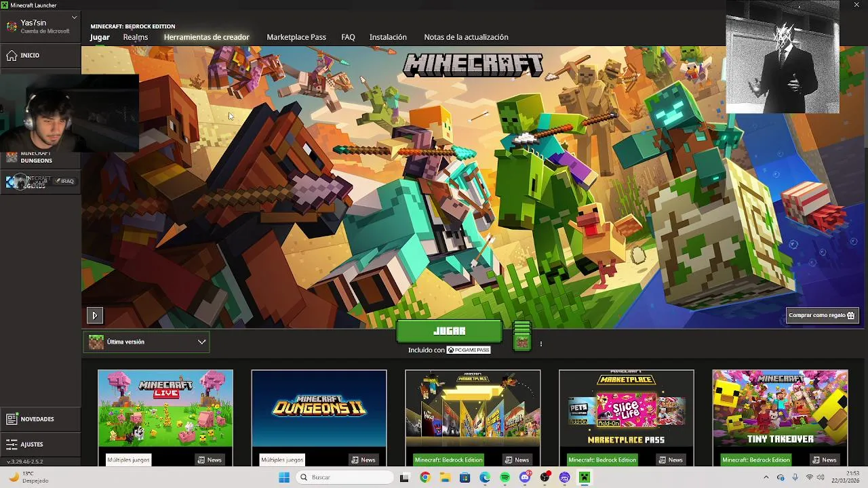Open Discord from the taskbar
Viewport: 868px width, 488px height.
pyautogui.click(x=525, y=477)
